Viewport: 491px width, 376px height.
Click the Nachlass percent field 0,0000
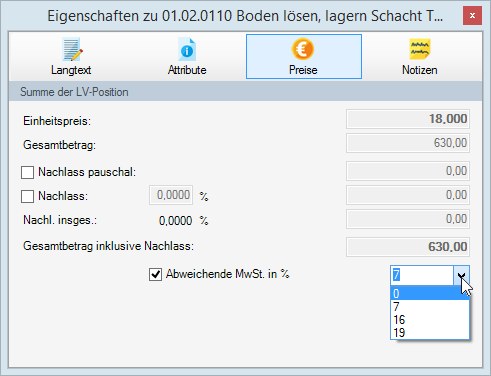click(x=171, y=195)
